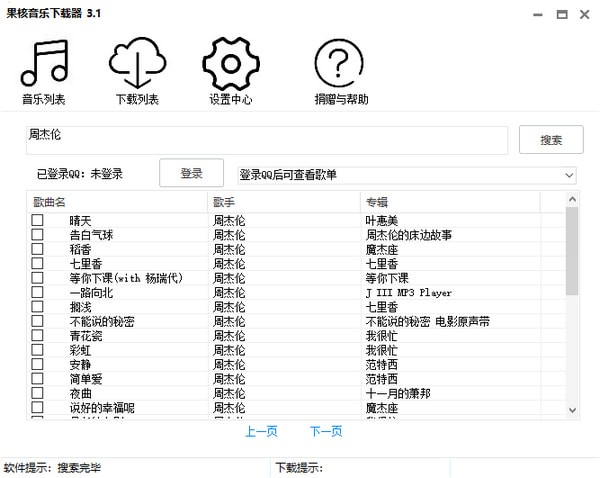The height and width of the screenshot is (478, 600).
Task: Check the box for song 青花瓷
Action: tap(37, 336)
